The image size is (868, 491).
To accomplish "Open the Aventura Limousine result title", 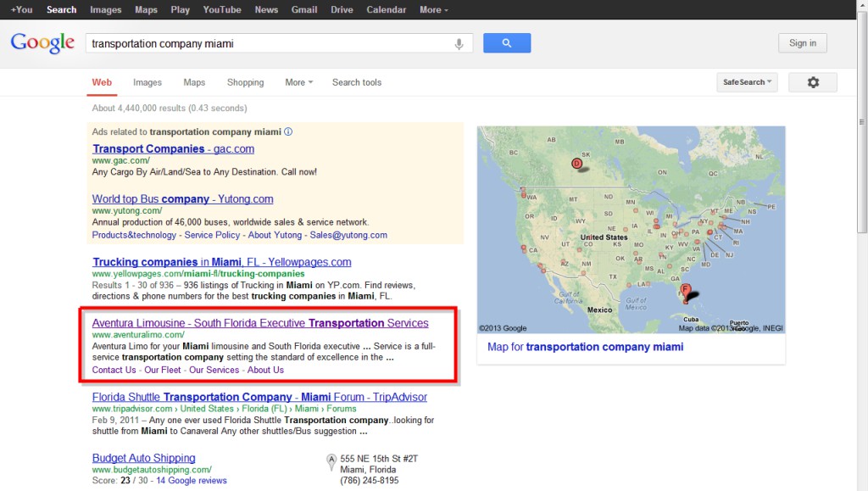I will 260,323.
